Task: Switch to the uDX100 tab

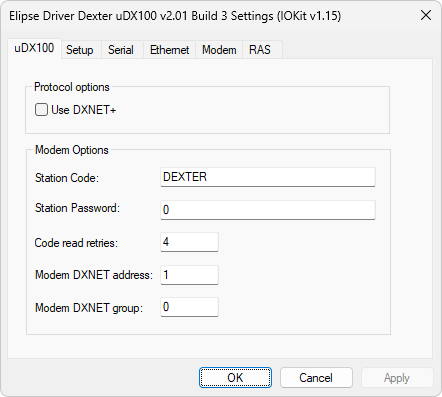Action: coord(34,48)
